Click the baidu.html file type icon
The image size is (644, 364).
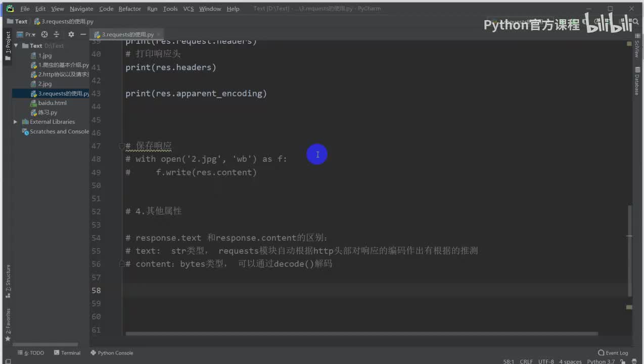(34, 103)
